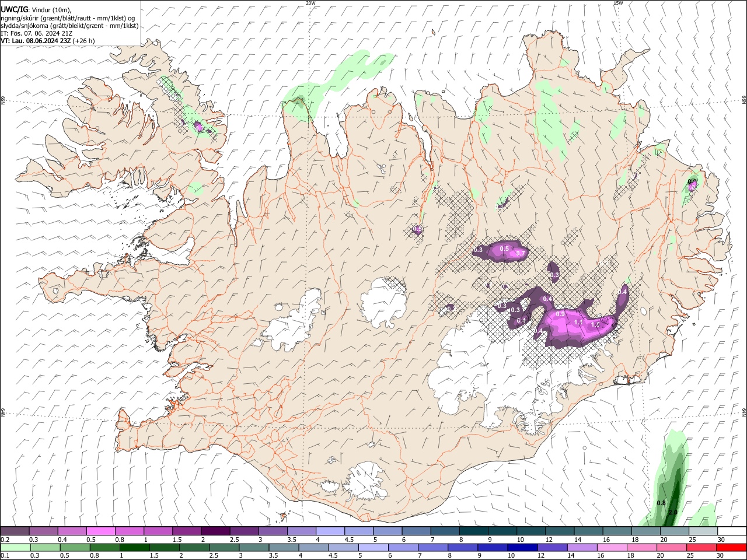Screen dimensions: 747x560
Task: Click the '20W' longitude label
Action: coord(310,2)
